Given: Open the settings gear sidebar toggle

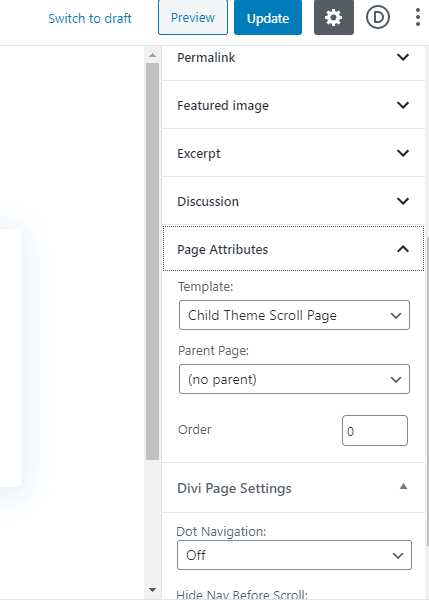Looking at the screenshot, I should 334,17.
